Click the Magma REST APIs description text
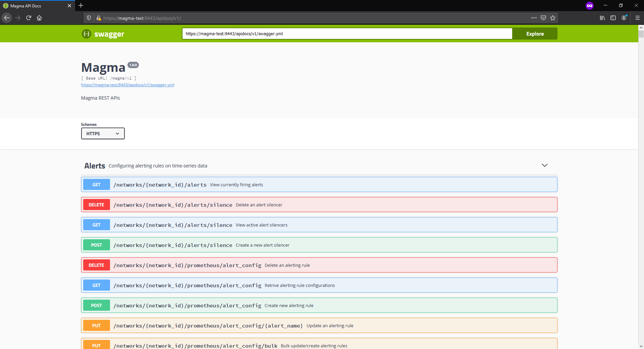 click(100, 98)
